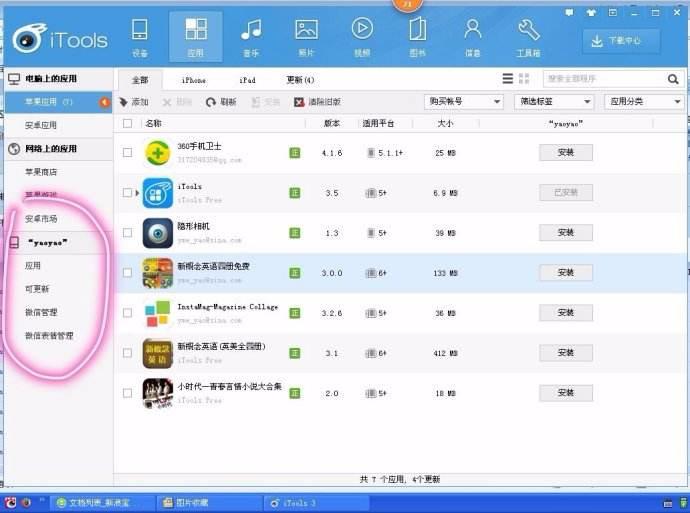Switch to the 全部 tab
This screenshot has width=690, height=513.
(140, 80)
